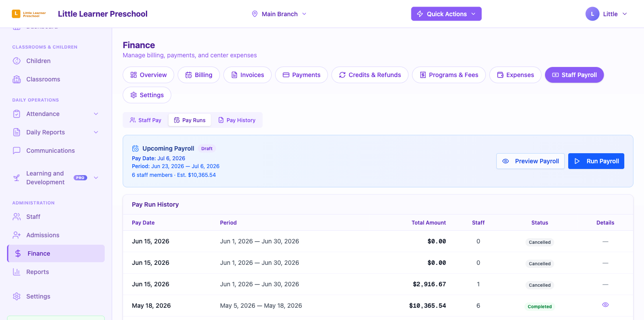
Task: Click the user avatar circle labeled L
Action: click(592, 14)
